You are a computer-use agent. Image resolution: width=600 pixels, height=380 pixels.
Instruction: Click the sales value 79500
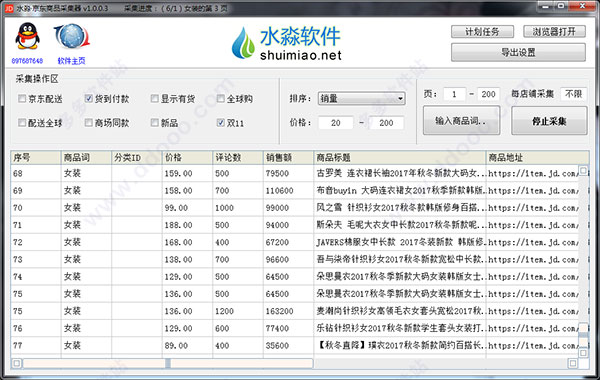(277, 173)
